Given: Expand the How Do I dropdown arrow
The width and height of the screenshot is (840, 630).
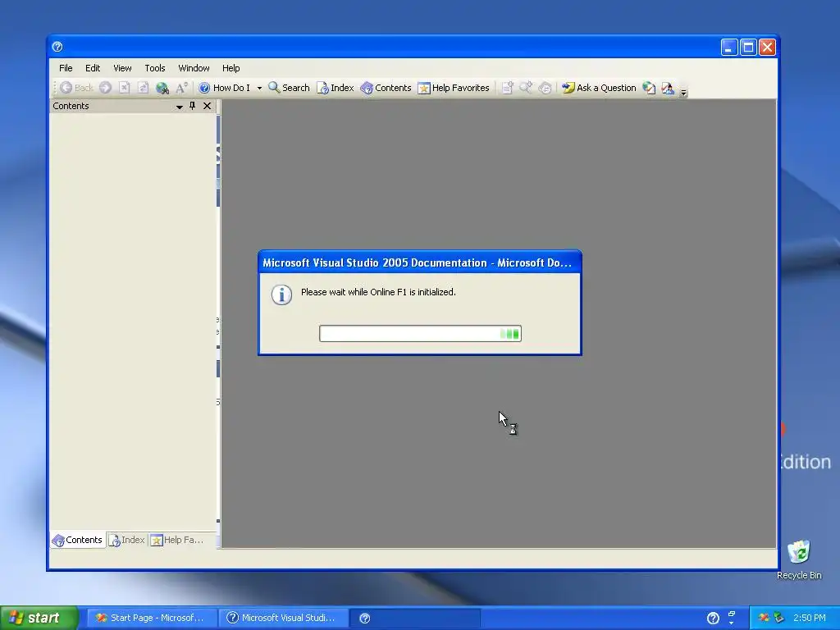Looking at the screenshot, I should tap(259, 88).
